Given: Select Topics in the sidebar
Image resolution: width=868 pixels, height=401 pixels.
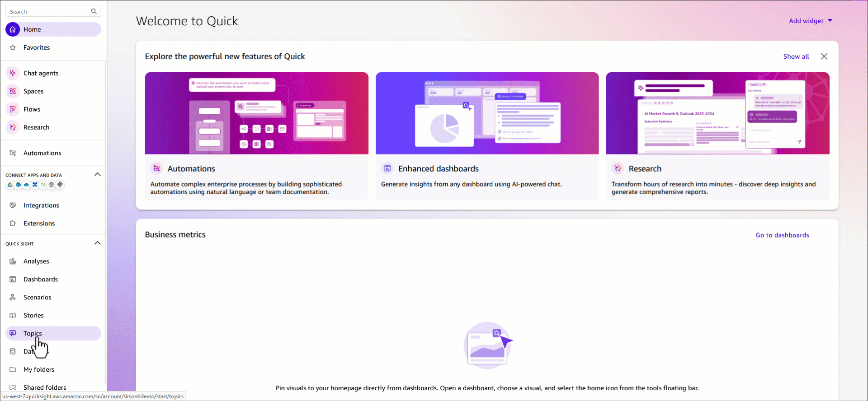Looking at the screenshot, I should point(33,333).
